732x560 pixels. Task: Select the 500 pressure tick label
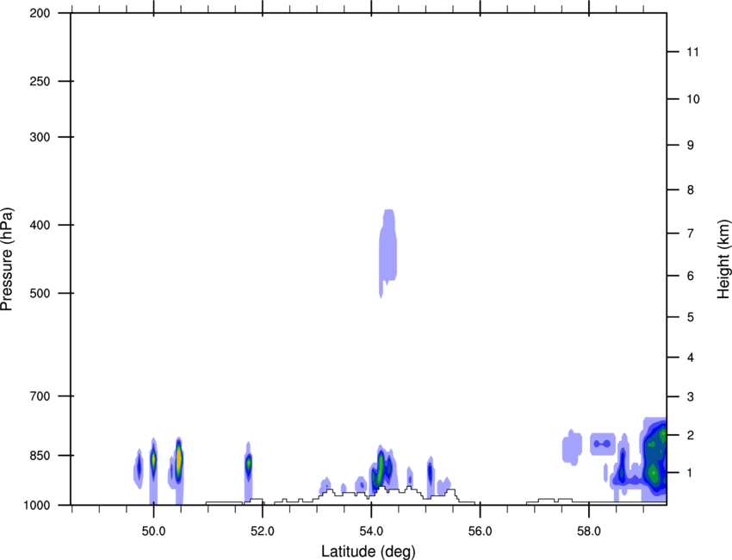(x=40, y=293)
